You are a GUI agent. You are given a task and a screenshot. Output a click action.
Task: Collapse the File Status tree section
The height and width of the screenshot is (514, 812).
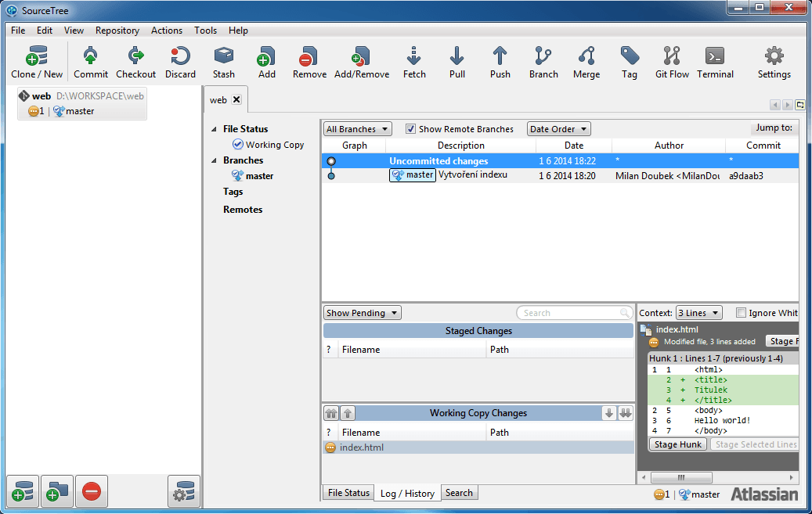pos(214,129)
